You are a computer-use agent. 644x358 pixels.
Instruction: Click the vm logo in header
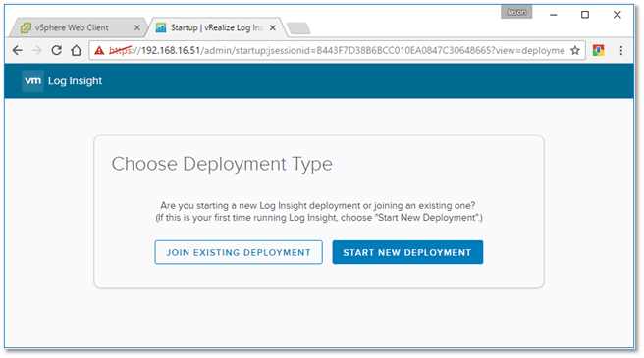32,80
